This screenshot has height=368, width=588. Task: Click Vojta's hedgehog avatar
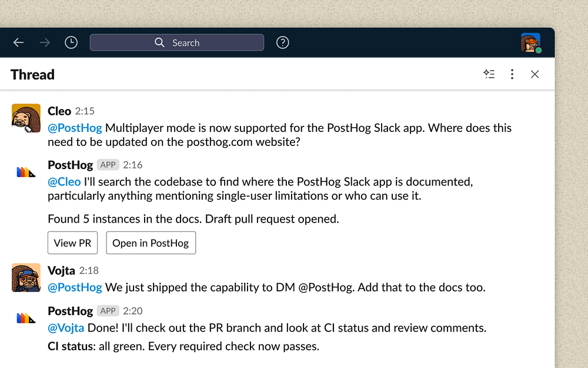pyautogui.click(x=26, y=277)
